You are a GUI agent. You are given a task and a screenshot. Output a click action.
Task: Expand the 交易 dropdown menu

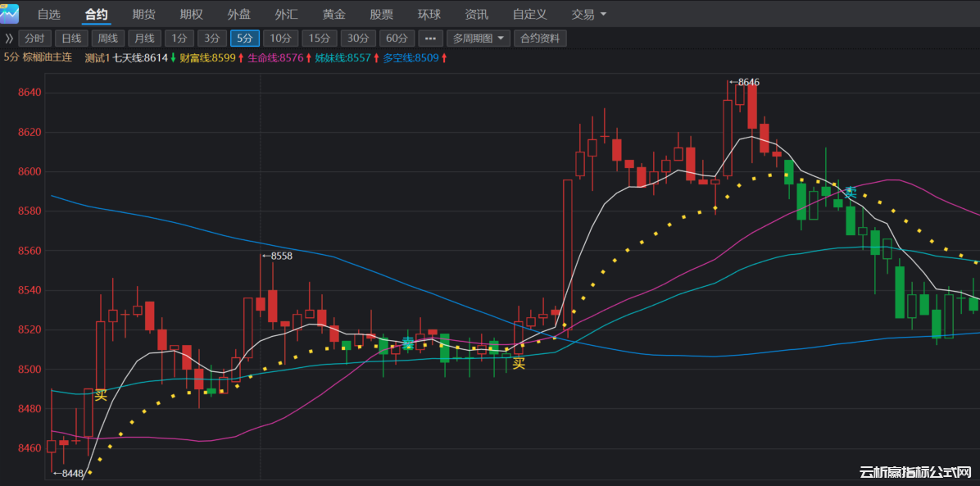tap(589, 14)
